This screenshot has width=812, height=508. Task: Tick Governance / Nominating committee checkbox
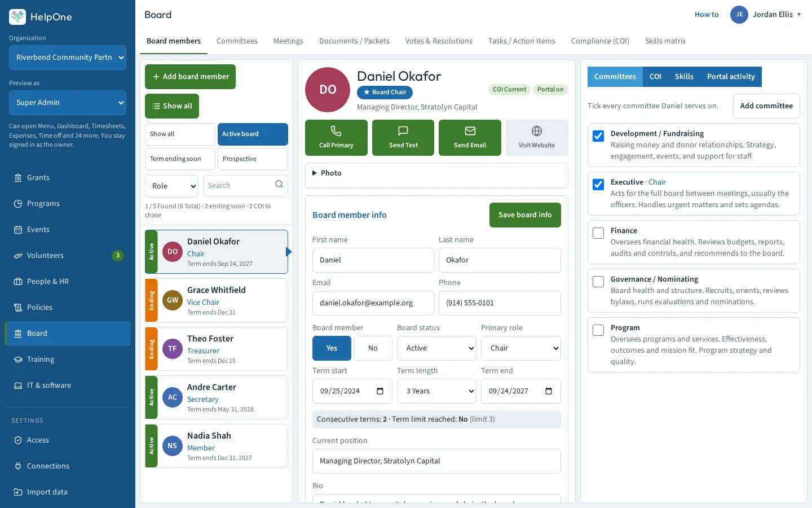pos(598,282)
